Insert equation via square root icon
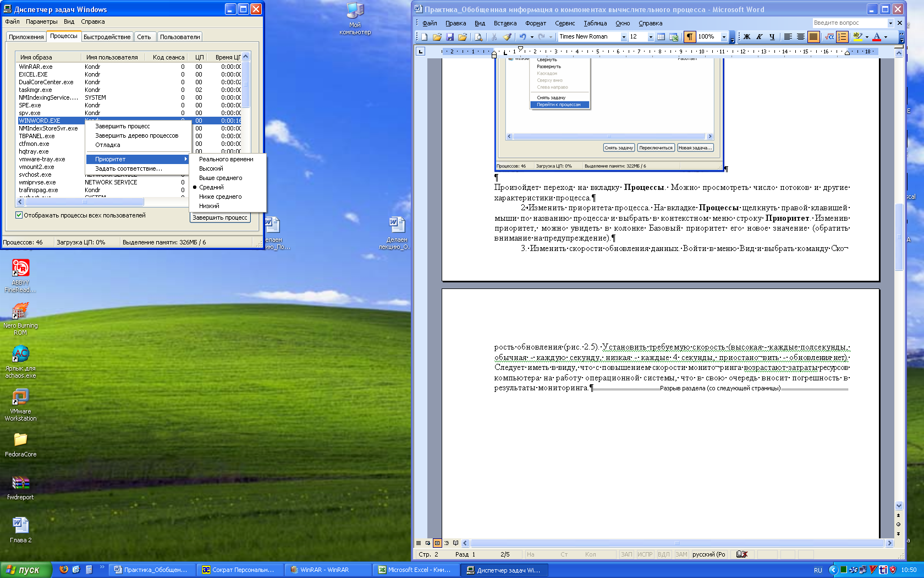The image size is (924, 578). [x=829, y=37]
